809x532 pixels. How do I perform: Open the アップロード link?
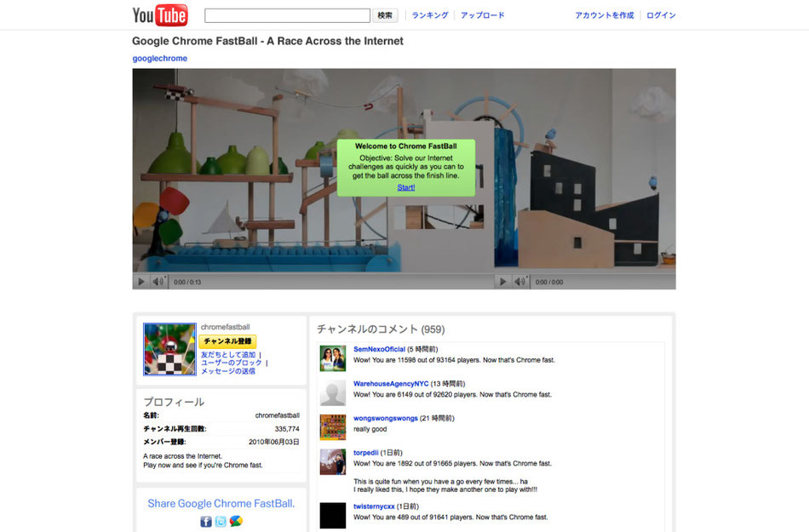[482, 15]
